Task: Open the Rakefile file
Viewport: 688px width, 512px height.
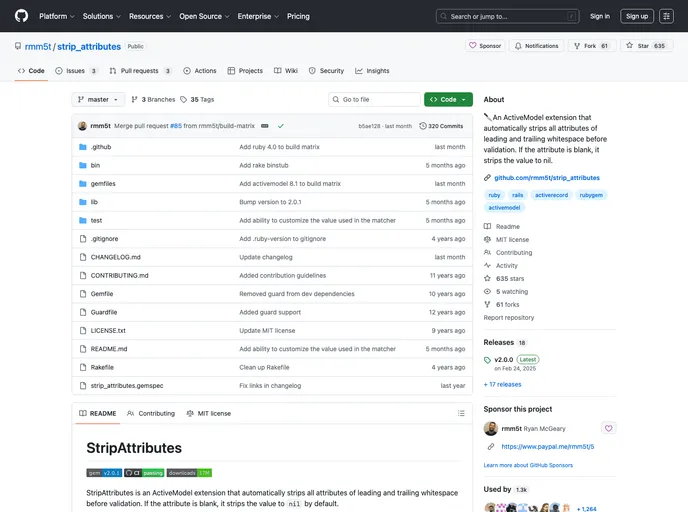Action: 102,368
